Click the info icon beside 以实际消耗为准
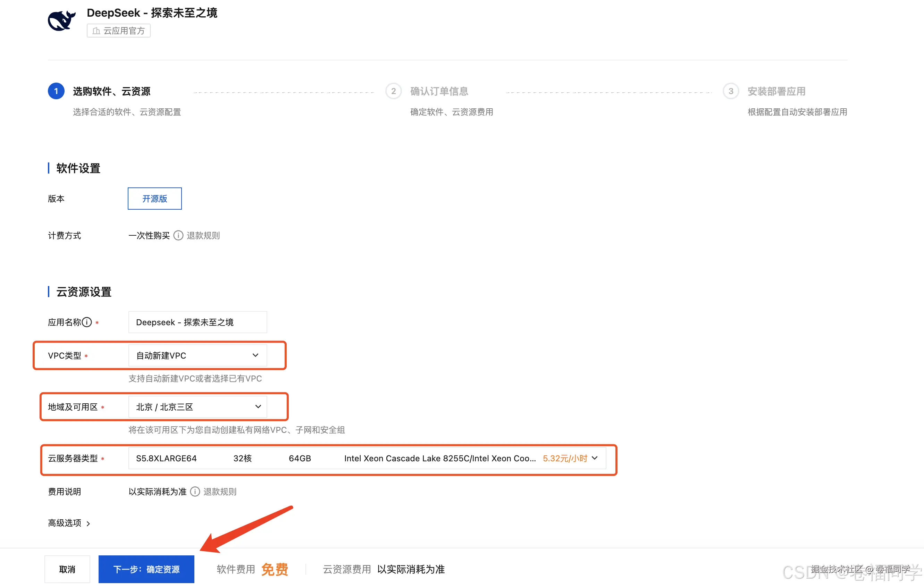This screenshot has width=924, height=588. pyautogui.click(x=195, y=491)
